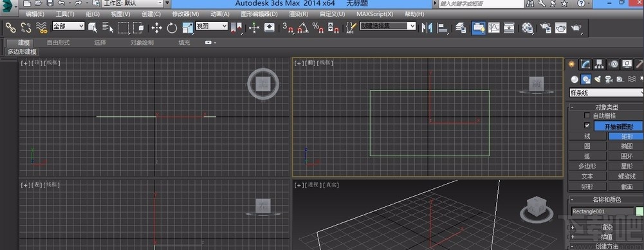Enable the 自动栅格 checkbox
This screenshot has width=644, height=250.
[587, 116]
